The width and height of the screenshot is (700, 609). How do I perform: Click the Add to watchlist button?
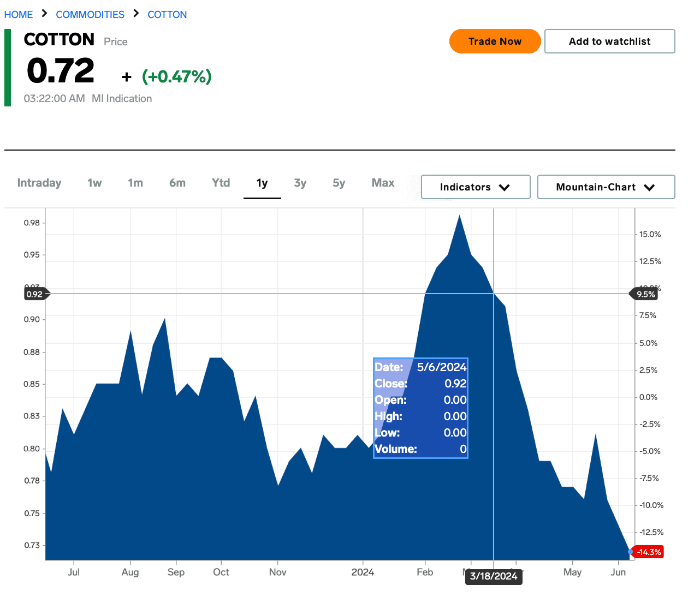click(x=609, y=41)
